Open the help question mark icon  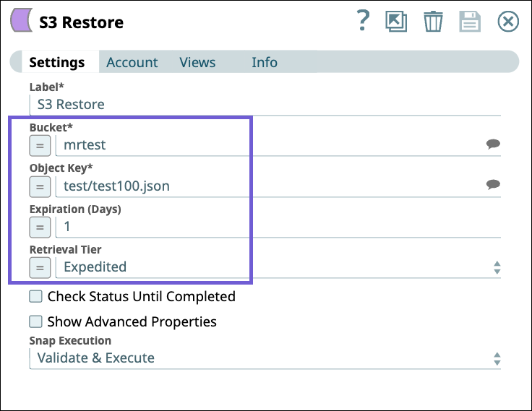click(364, 22)
